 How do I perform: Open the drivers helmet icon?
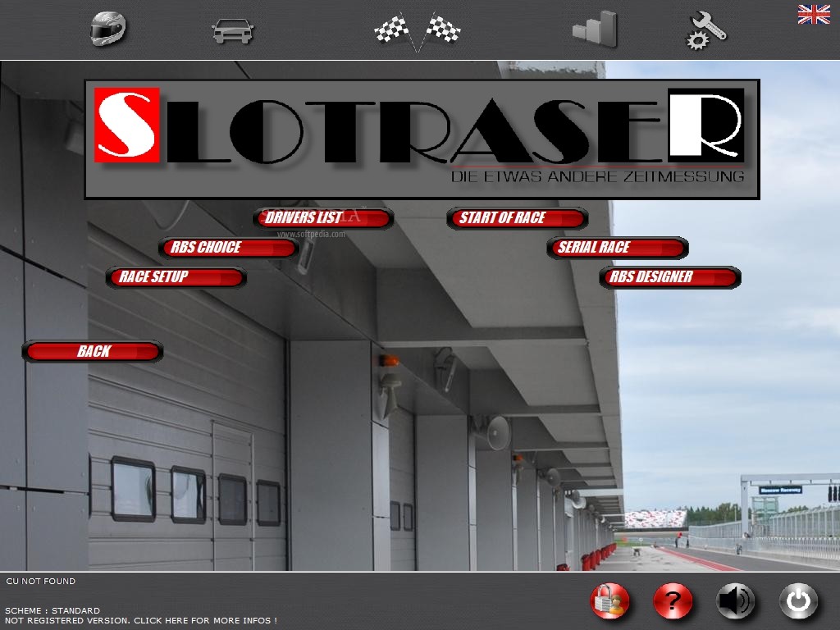pyautogui.click(x=107, y=29)
